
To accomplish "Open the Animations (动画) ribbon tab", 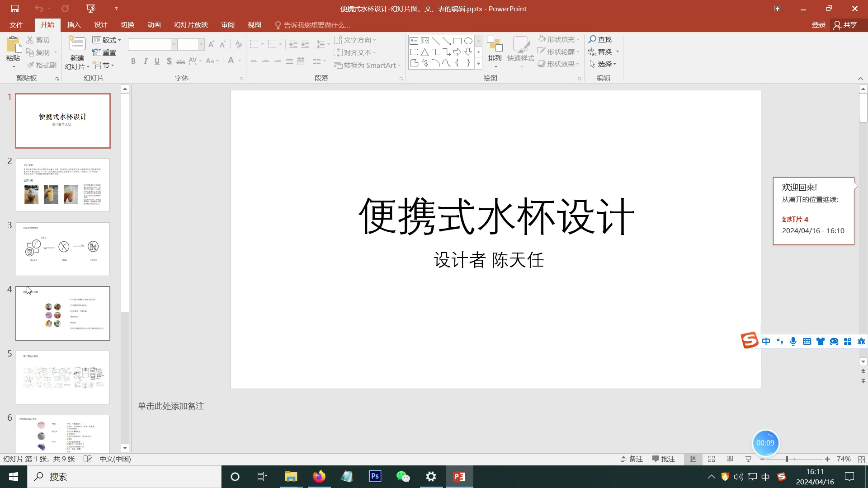I will [x=154, y=25].
